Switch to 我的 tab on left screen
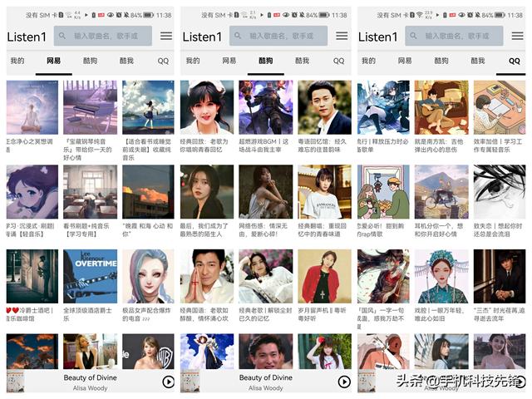This screenshot has width=532, height=399. pyautogui.click(x=17, y=61)
